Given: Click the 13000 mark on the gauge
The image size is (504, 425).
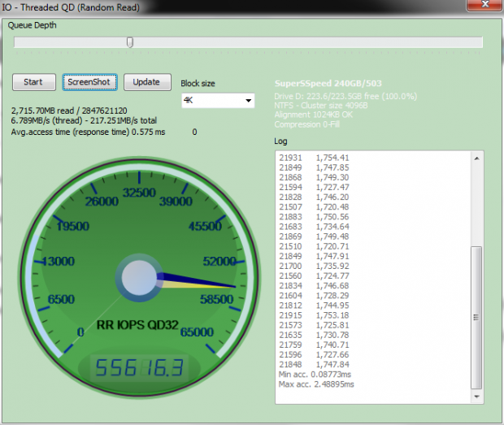Looking at the screenshot, I should [59, 261].
